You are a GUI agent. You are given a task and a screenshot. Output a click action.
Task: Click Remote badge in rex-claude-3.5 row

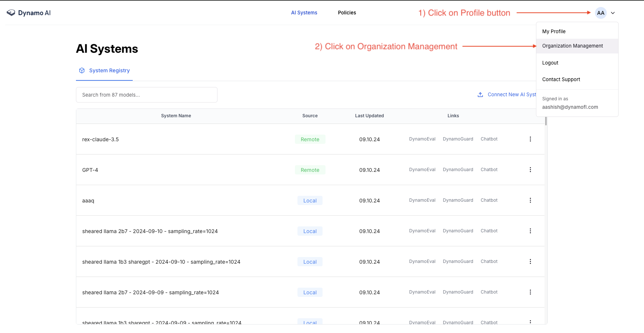310,139
